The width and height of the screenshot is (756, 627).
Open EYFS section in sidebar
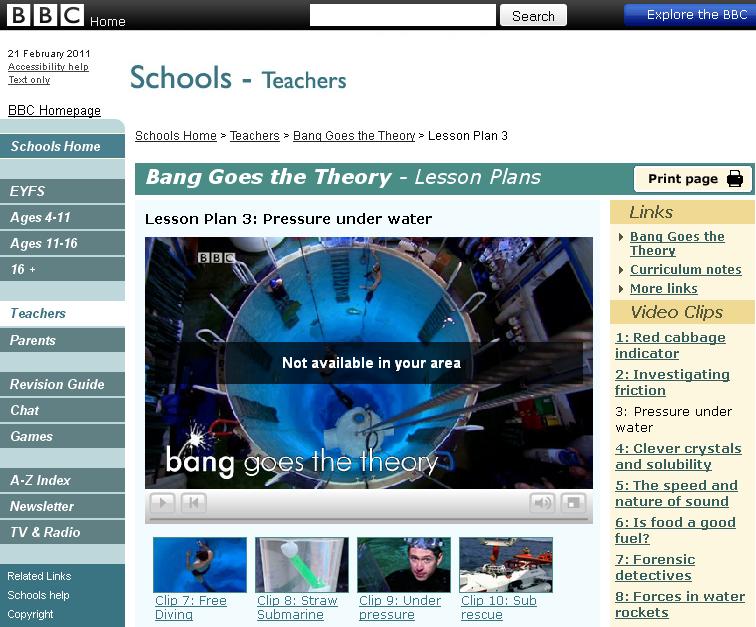(x=62, y=191)
